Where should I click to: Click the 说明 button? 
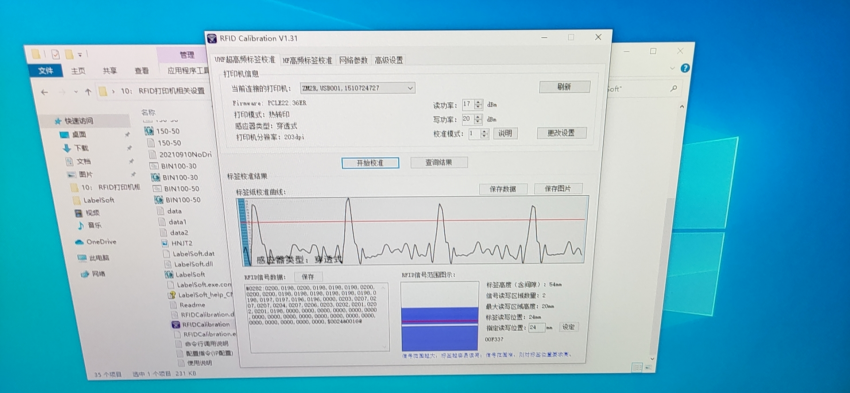point(505,133)
